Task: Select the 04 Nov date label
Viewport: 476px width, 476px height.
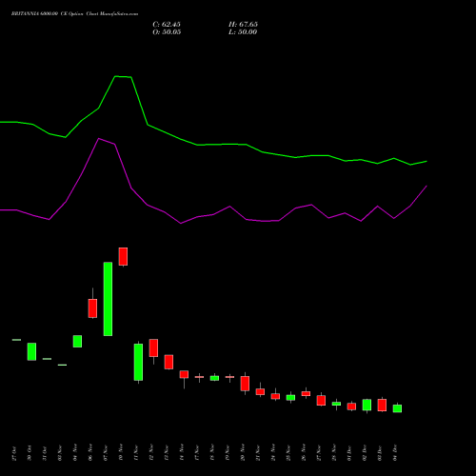Action: (x=75, y=453)
